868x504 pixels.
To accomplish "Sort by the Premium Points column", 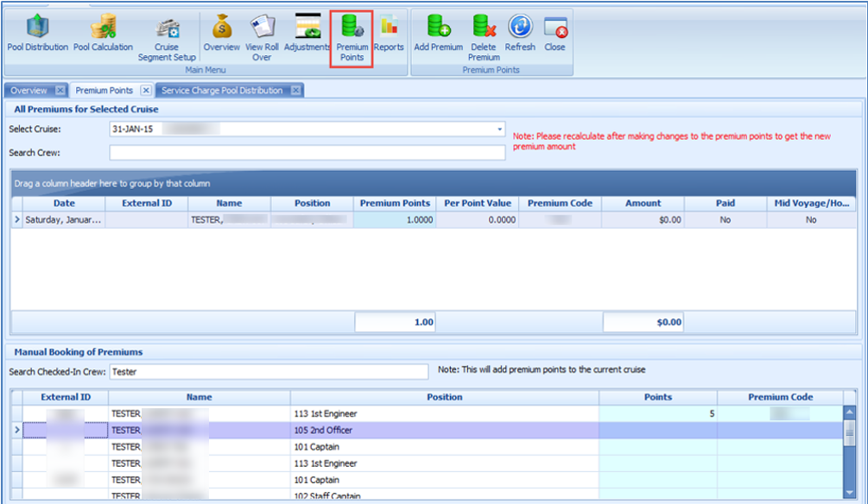I will [395, 203].
